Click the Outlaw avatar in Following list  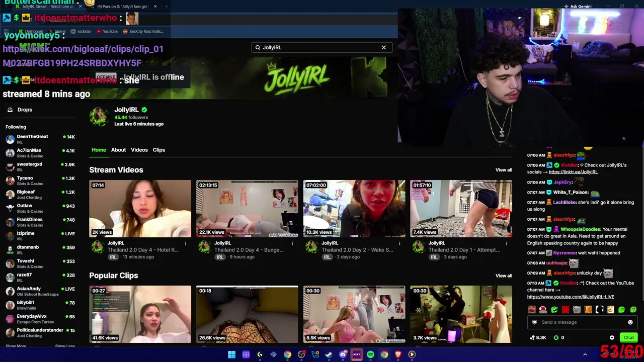pyautogui.click(x=10, y=208)
